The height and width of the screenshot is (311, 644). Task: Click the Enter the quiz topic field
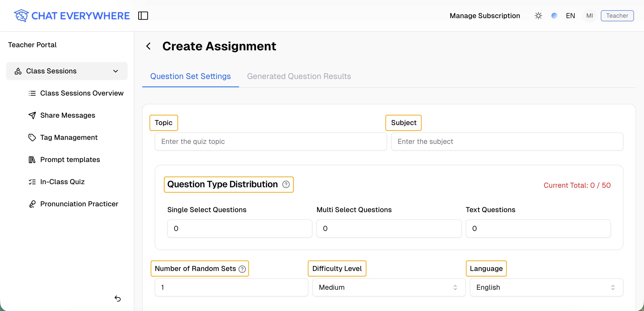(271, 141)
